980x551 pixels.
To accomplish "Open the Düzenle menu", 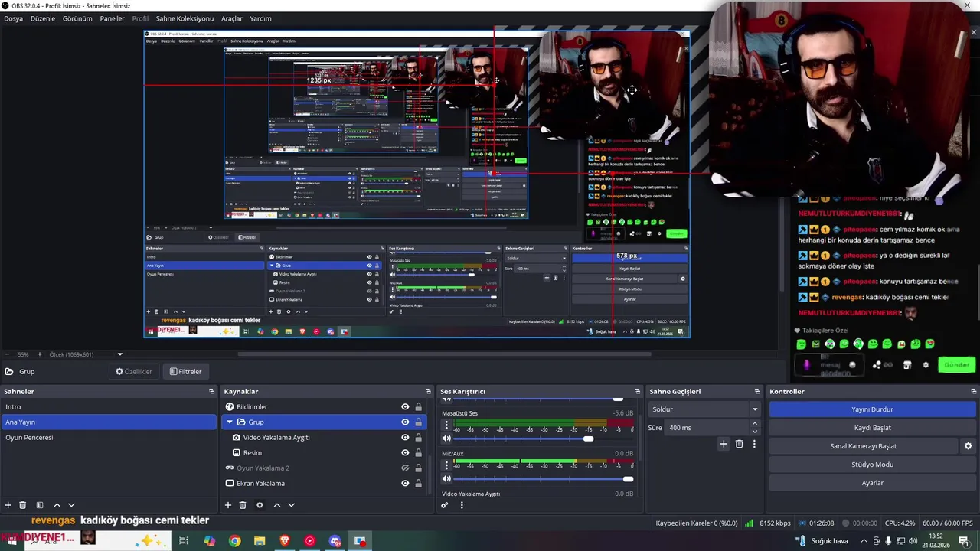I will tap(43, 18).
